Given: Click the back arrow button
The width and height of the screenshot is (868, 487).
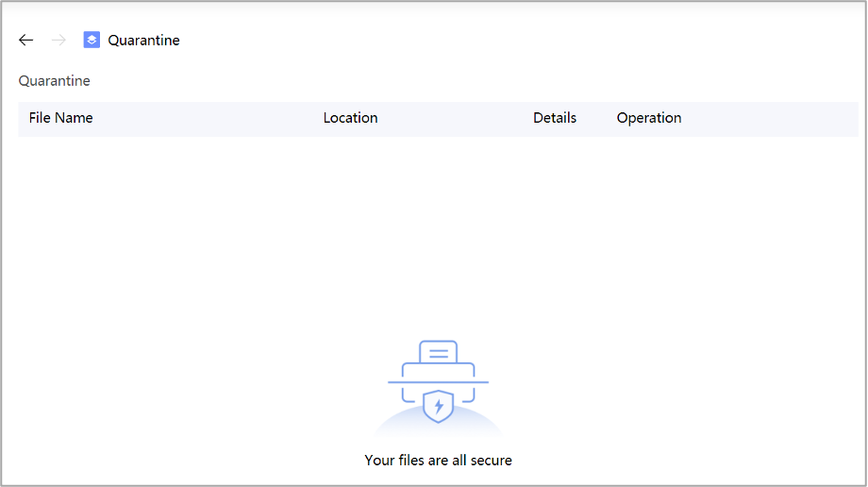Looking at the screenshot, I should (x=26, y=40).
